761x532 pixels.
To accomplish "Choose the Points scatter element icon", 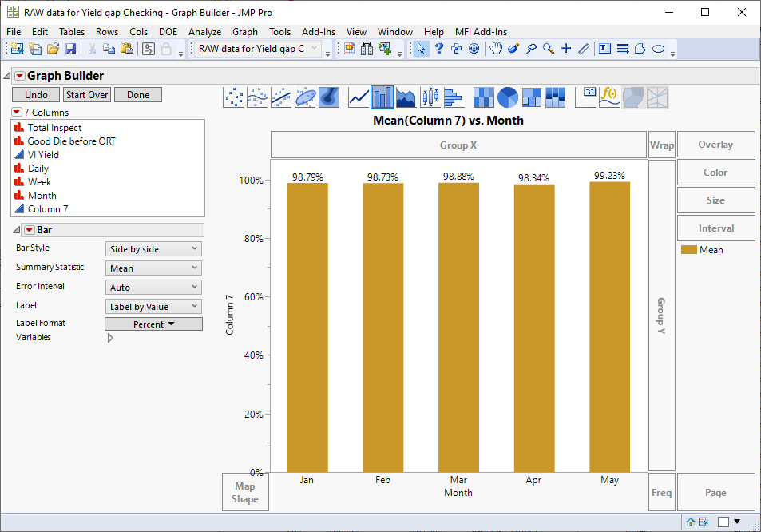I will [x=233, y=97].
